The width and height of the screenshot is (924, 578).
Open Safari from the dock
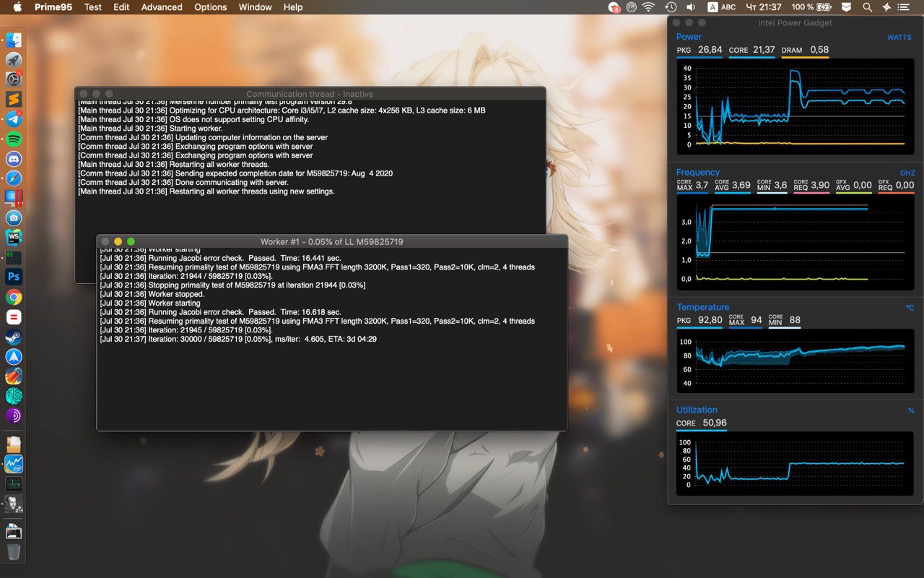[14, 178]
